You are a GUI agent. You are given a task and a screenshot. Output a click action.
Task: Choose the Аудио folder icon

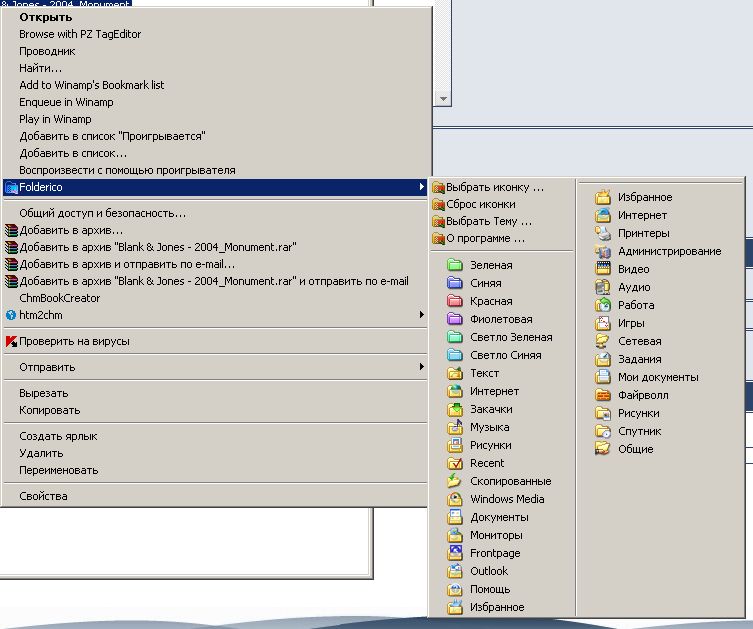click(x=603, y=287)
